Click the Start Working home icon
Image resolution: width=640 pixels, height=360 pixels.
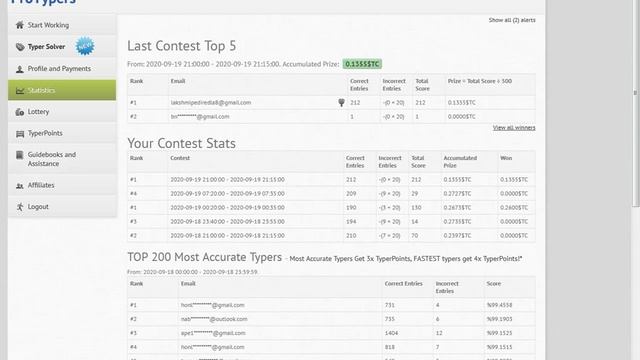pos(20,25)
